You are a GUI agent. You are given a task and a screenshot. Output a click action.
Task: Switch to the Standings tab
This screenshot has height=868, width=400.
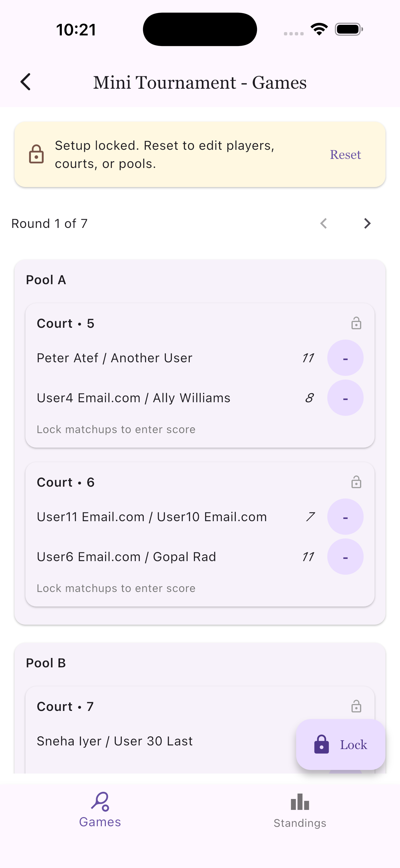click(x=299, y=815)
